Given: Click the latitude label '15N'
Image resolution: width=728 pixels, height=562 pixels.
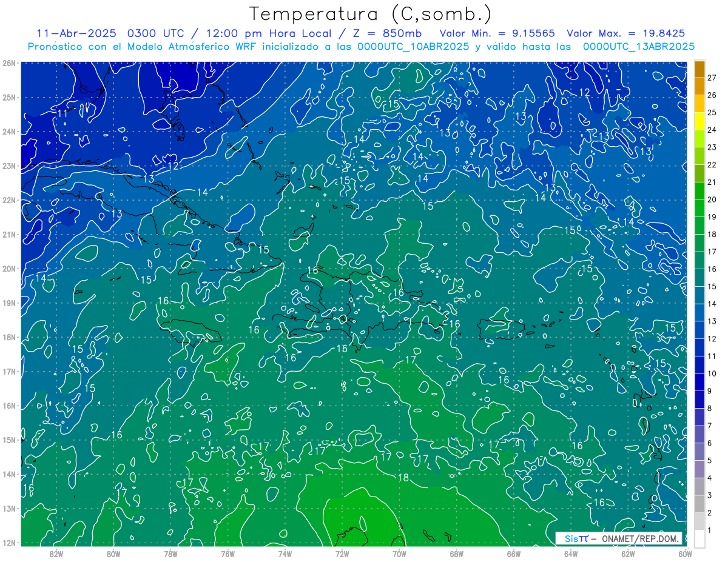Looking at the screenshot, I should (x=8, y=440).
